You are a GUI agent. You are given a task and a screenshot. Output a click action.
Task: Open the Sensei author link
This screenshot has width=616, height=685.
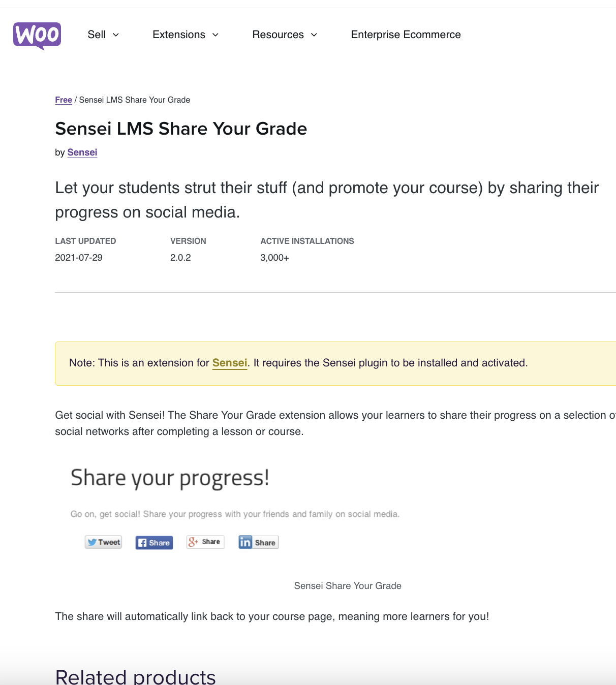pos(82,152)
